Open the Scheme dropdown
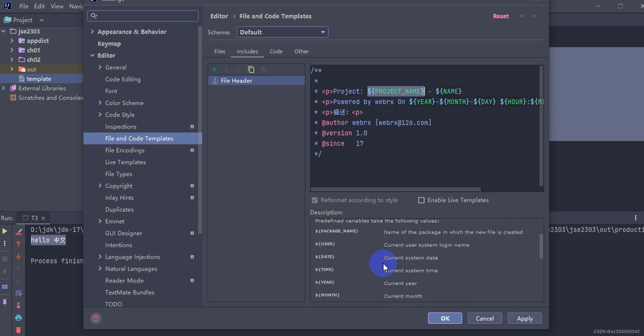The width and height of the screenshot is (644, 336). 282,32
